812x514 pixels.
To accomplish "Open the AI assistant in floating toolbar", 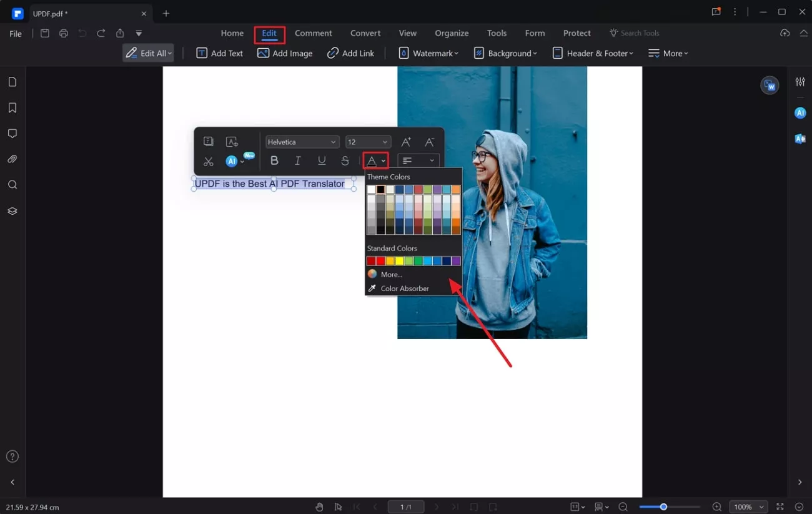I will pos(232,161).
